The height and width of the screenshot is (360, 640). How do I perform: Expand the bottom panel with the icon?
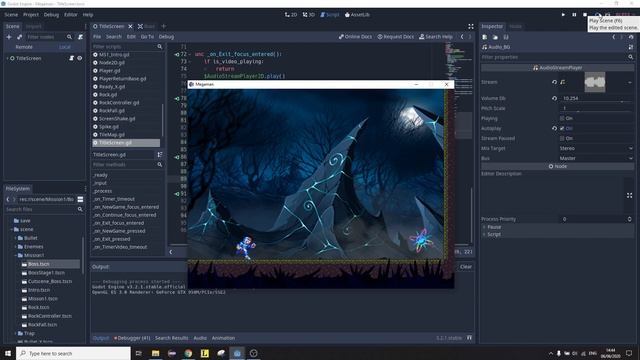point(469,338)
